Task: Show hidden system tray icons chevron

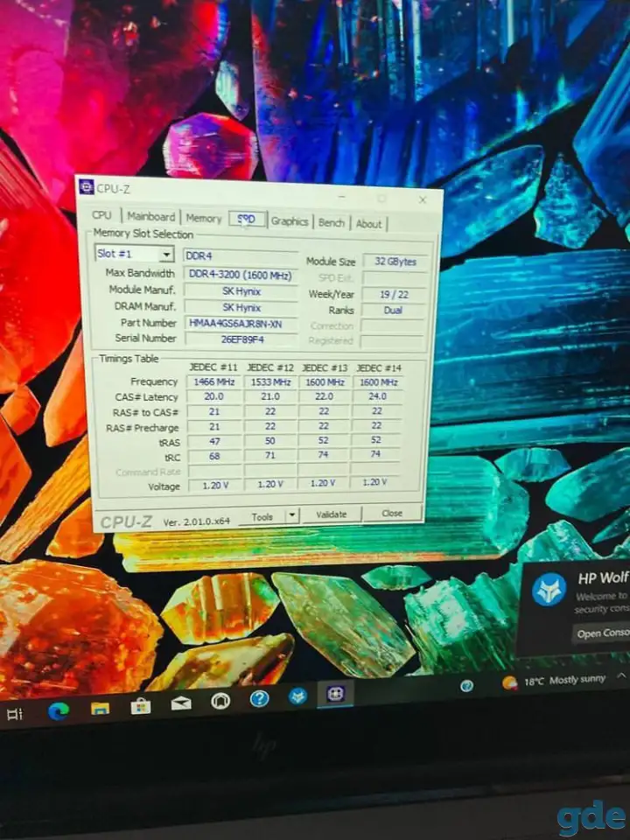Action: 621,675
